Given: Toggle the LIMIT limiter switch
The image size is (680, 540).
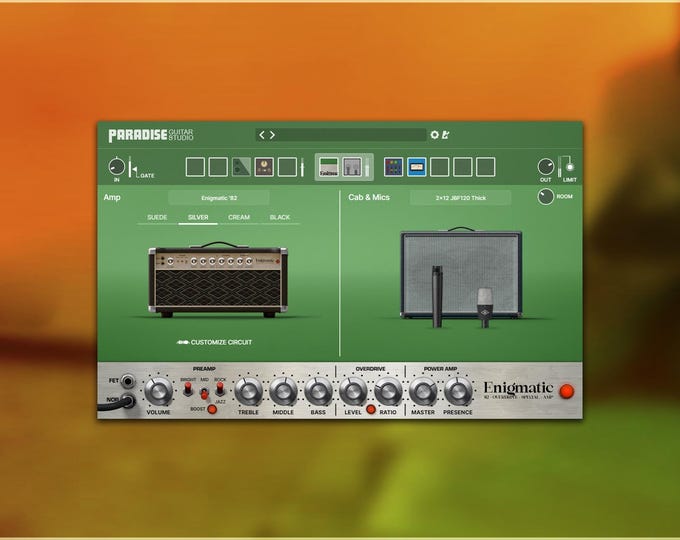Looking at the screenshot, I should coord(569,166).
